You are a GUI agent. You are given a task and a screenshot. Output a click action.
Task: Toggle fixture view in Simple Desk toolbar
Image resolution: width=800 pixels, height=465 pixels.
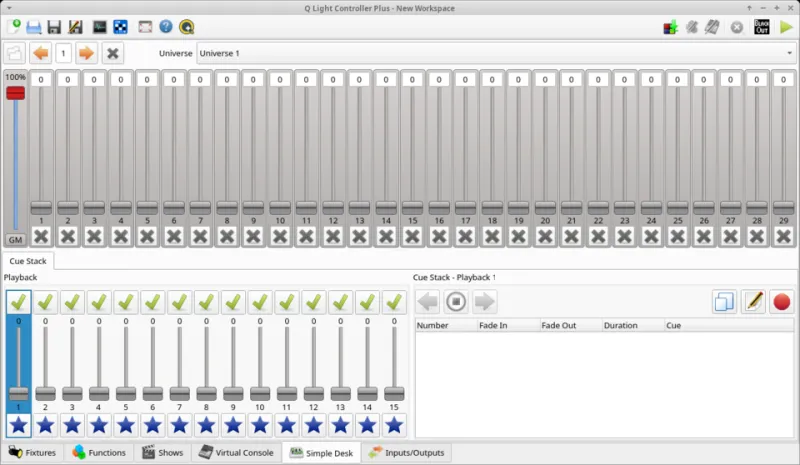(14, 53)
